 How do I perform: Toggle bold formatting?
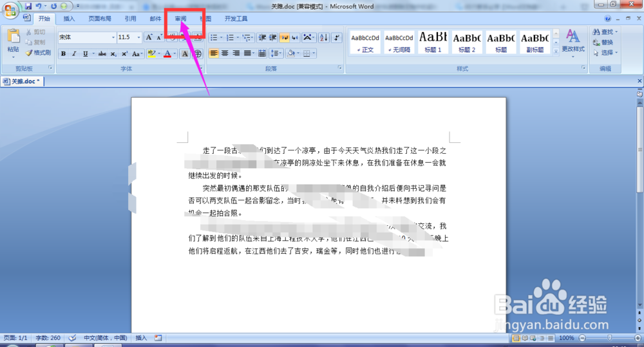coord(63,54)
